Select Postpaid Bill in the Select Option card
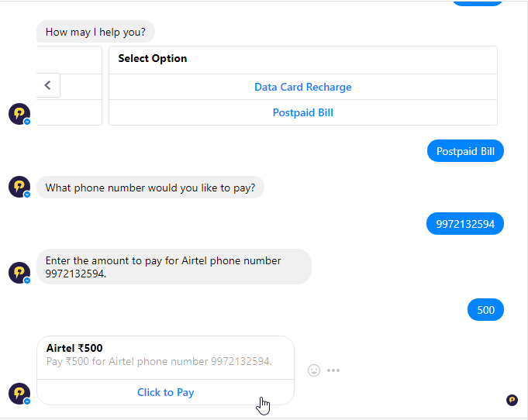Viewport: 528px width, 420px height. coord(302,112)
